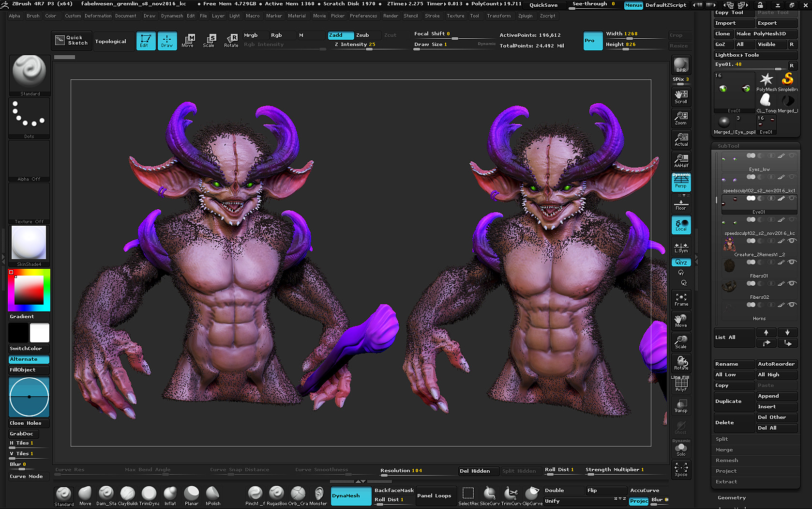The width and height of the screenshot is (812, 509).
Task: Open the Brush menu
Action: [33, 16]
